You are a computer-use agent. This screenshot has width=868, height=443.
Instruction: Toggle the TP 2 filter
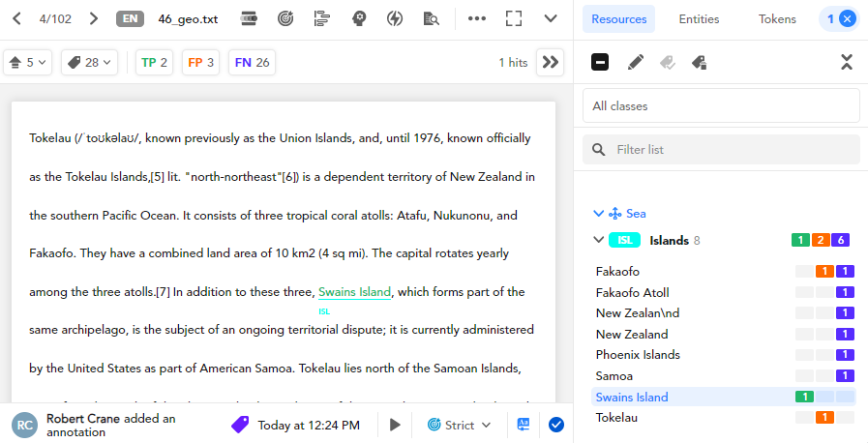click(155, 62)
